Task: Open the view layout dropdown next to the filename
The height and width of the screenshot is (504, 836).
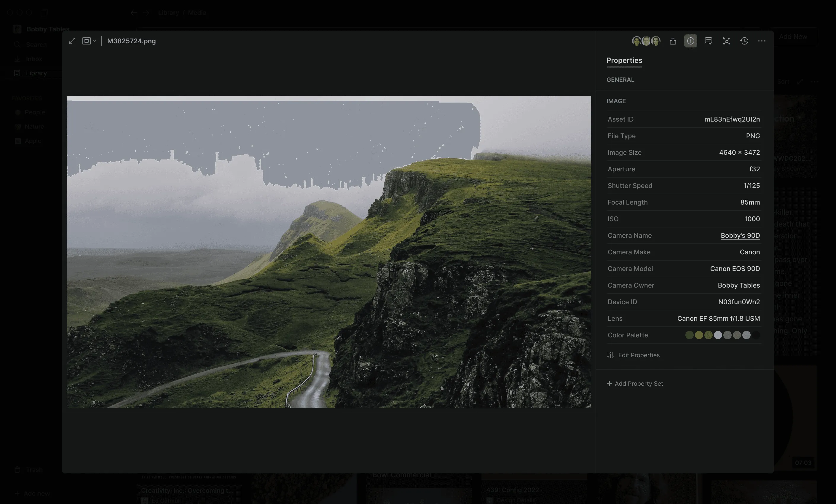Action: pyautogui.click(x=89, y=41)
